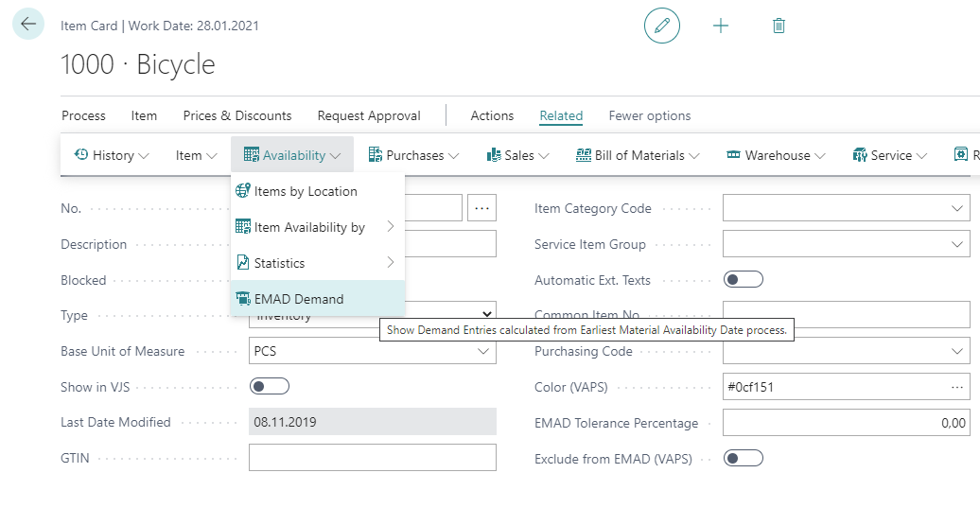Toggle the Automatic Ext. Texts switch
The width and height of the screenshot is (980, 508).
click(744, 279)
